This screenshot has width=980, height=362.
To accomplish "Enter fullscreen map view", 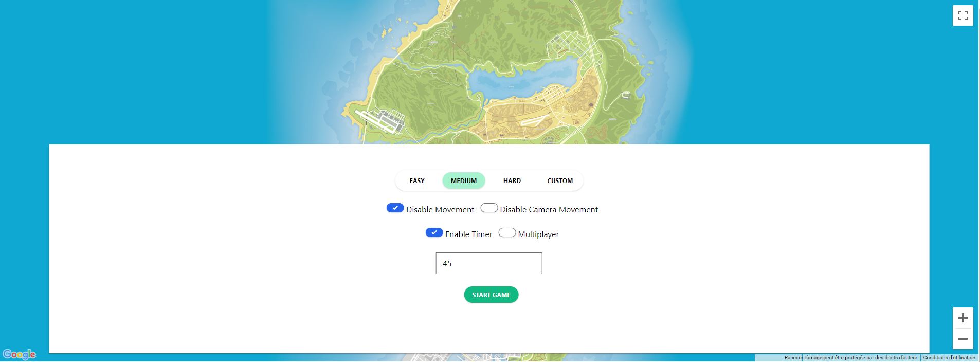I will pos(963,15).
